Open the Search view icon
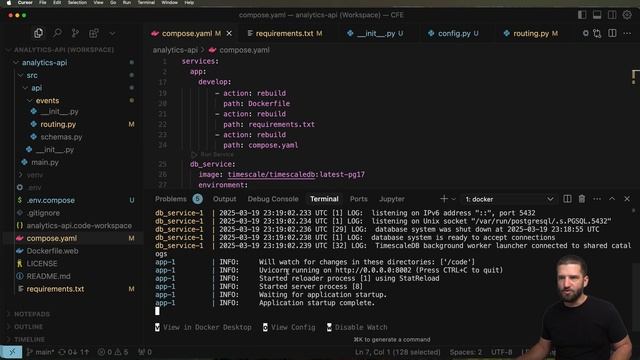This screenshot has width=640, height=360. 57,33
